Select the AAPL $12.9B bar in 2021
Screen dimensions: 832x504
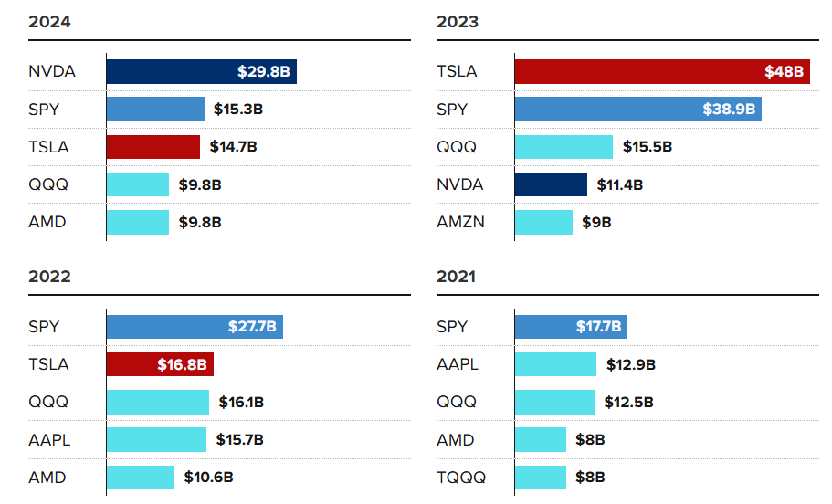click(555, 365)
